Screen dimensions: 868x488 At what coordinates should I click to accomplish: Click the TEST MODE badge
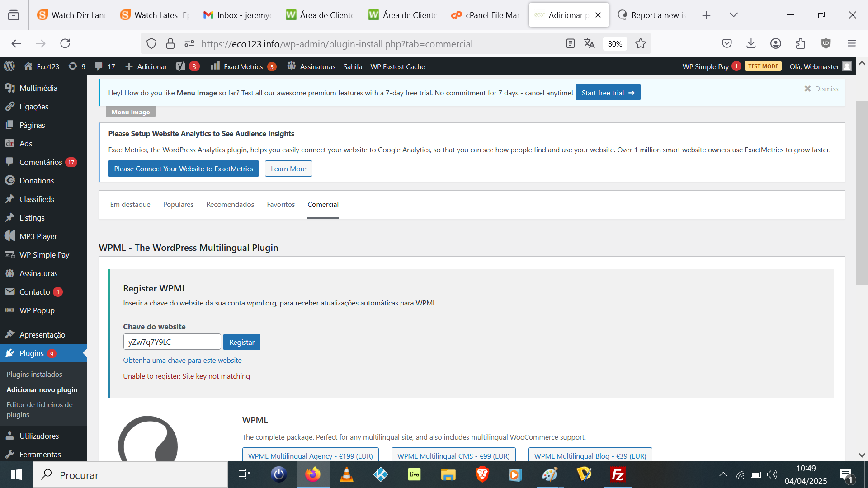pyautogui.click(x=763, y=66)
